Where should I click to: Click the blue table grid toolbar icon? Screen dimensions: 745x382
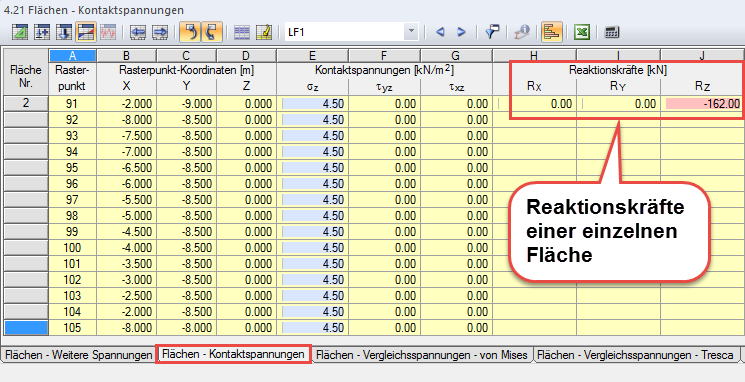[x=242, y=32]
